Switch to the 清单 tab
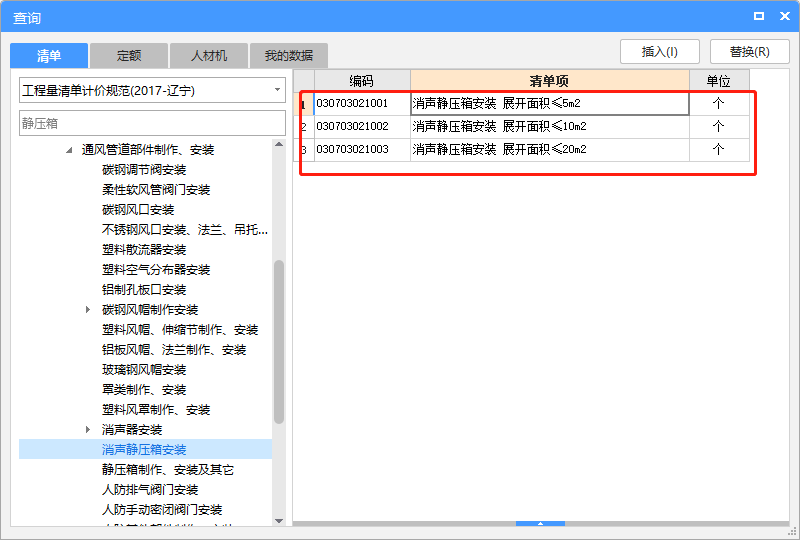The width and height of the screenshot is (800, 540). (x=49, y=56)
